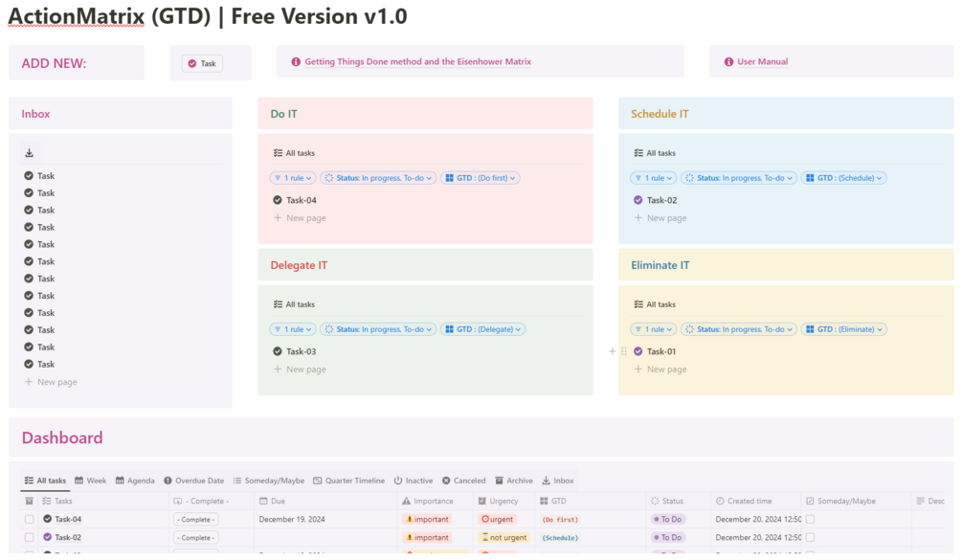Click the purple checkmark icon of Task-01 in Eliminate IT
962x560 pixels.
coord(638,351)
